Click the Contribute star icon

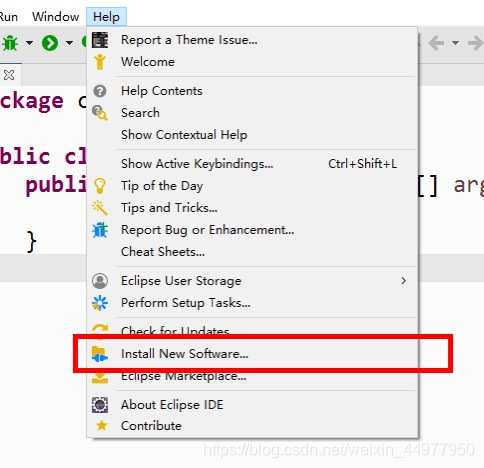(x=101, y=426)
